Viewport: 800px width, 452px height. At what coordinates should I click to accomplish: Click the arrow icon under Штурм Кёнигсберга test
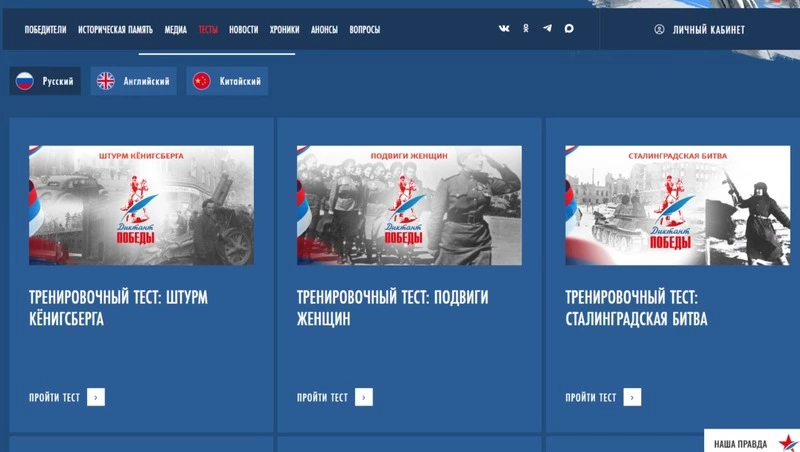click(x=96, y=397)
